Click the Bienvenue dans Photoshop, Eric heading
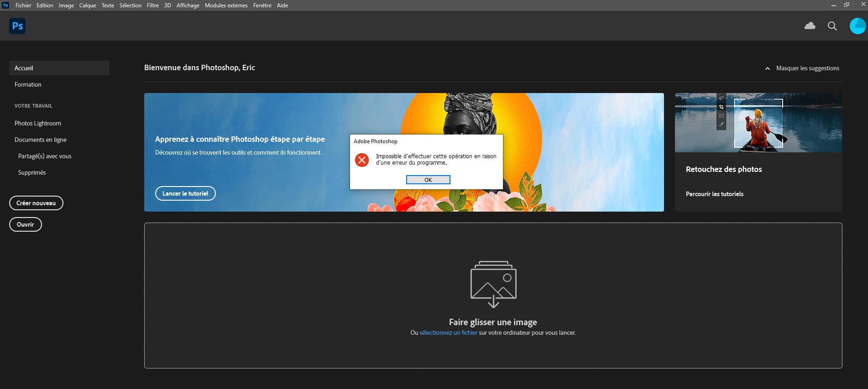This screenshot has height=389, width=868. (x=199, y=67)
